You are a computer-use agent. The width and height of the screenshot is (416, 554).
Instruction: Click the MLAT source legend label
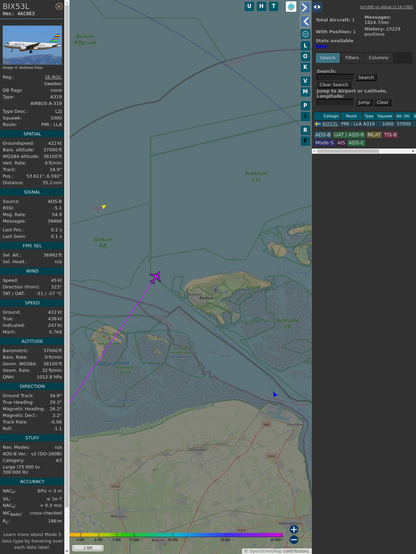tap(374, 135)
